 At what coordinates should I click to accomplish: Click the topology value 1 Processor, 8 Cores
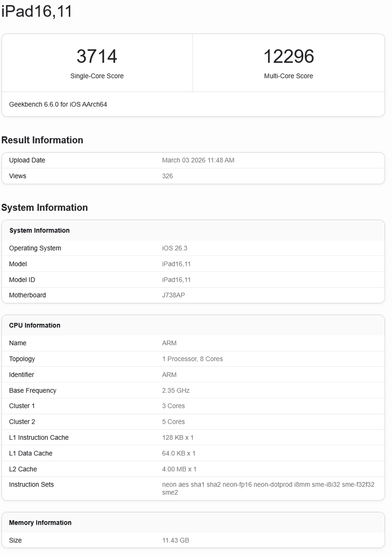pos(192,359)
